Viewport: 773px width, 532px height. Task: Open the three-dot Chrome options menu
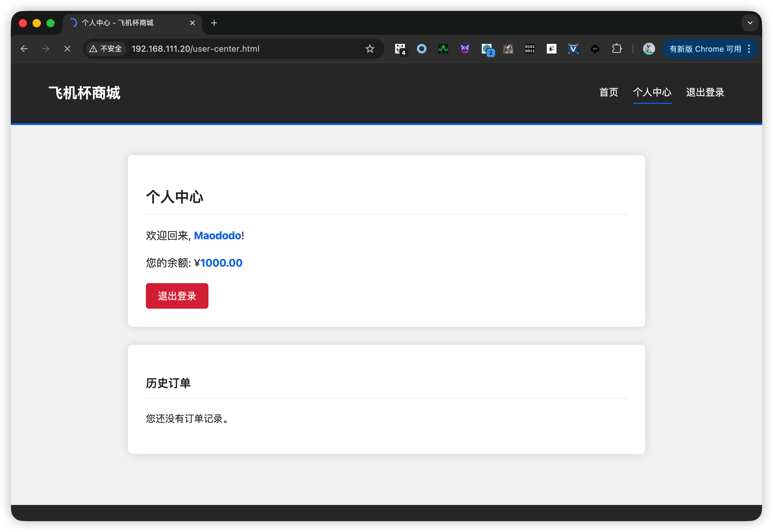click(749, 49)
